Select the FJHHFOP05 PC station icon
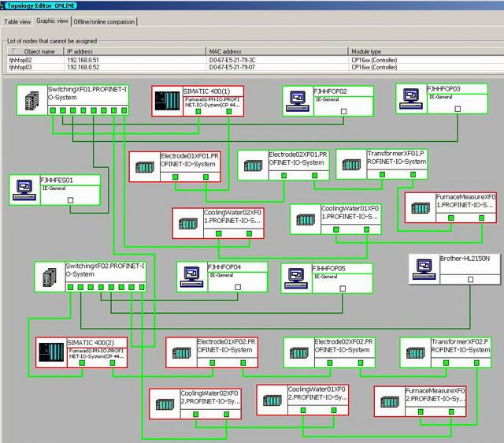The image size is (504, 443). coord(296,278)
